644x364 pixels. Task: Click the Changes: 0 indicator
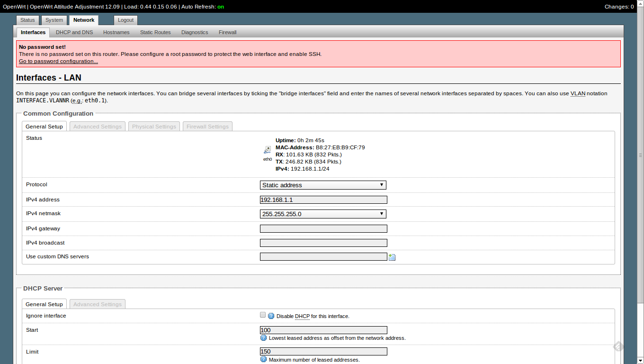click(619, 7)
